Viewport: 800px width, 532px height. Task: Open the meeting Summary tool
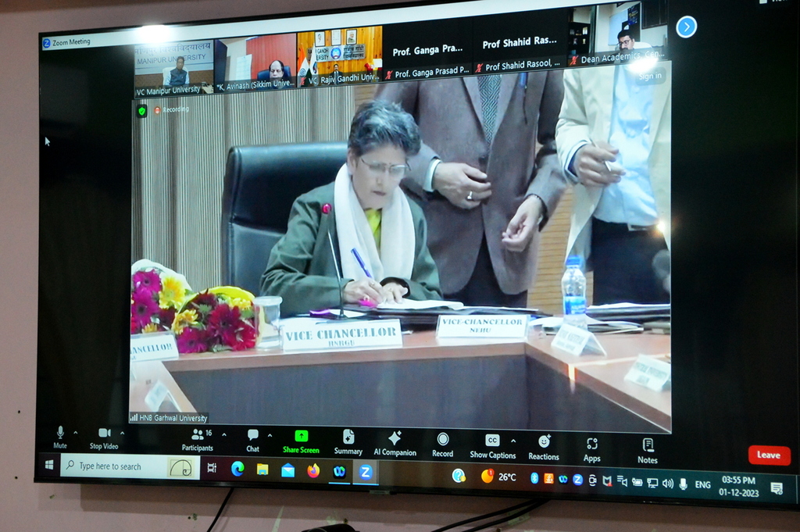click(x=348, y=443)
